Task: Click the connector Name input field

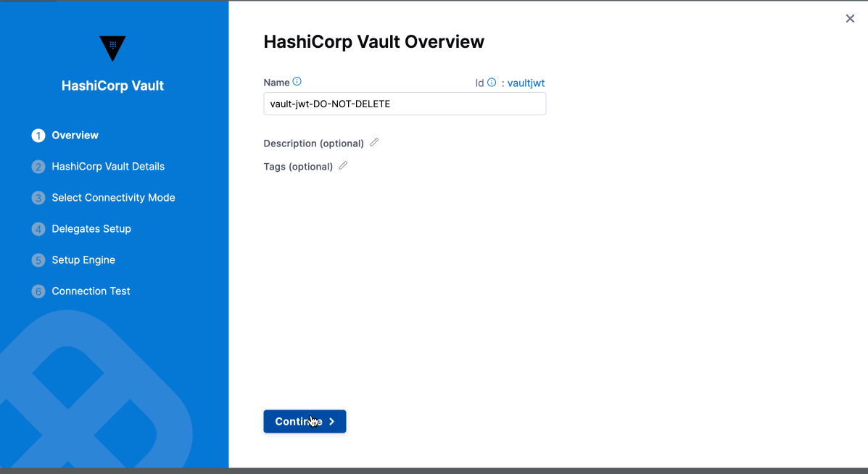Action: [404, 103]
